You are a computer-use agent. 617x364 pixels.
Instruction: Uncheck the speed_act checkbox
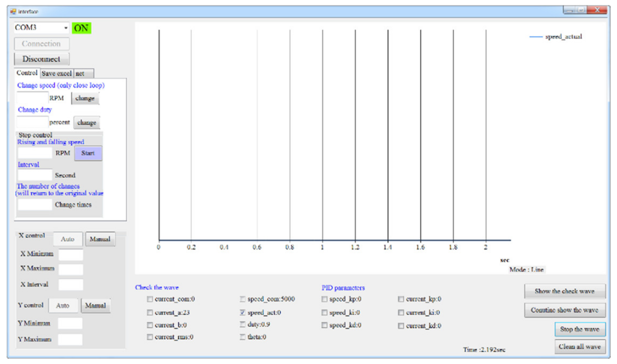[242, 312]
